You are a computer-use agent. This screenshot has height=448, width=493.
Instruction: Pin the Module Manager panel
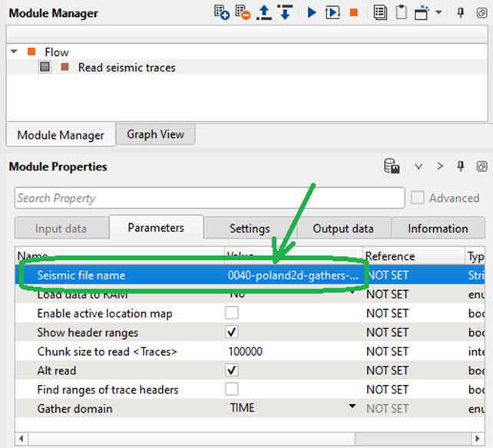461,13
